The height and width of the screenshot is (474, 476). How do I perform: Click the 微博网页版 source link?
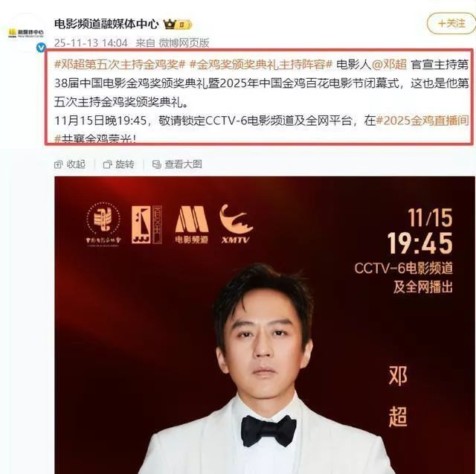[184, 43]
